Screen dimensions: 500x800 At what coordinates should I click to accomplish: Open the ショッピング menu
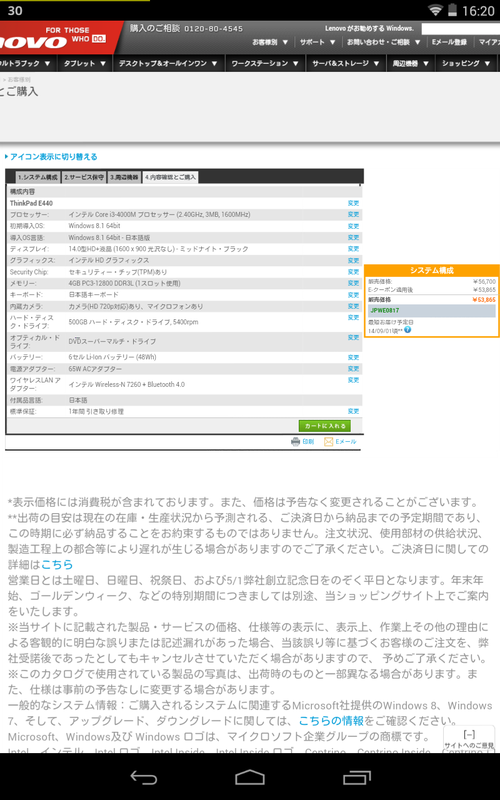[466, 63]
